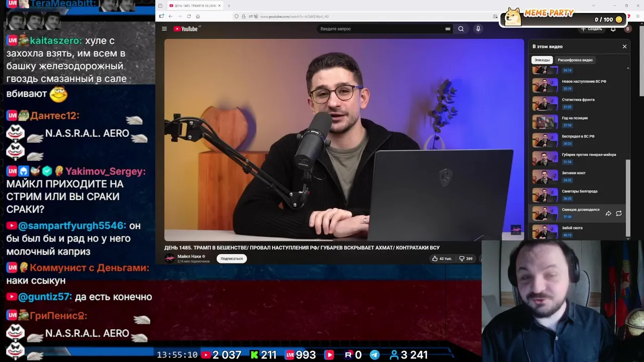Open a new browser tab with plus

click(229, 6)
